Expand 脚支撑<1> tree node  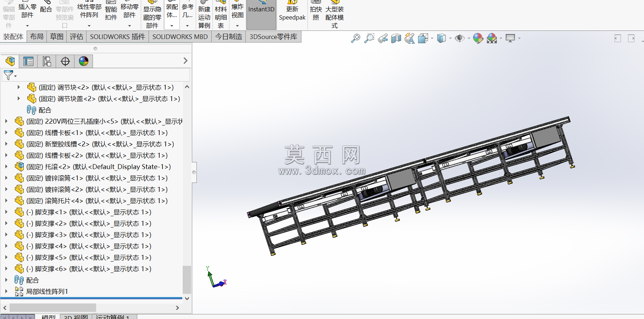pos(6,212)
